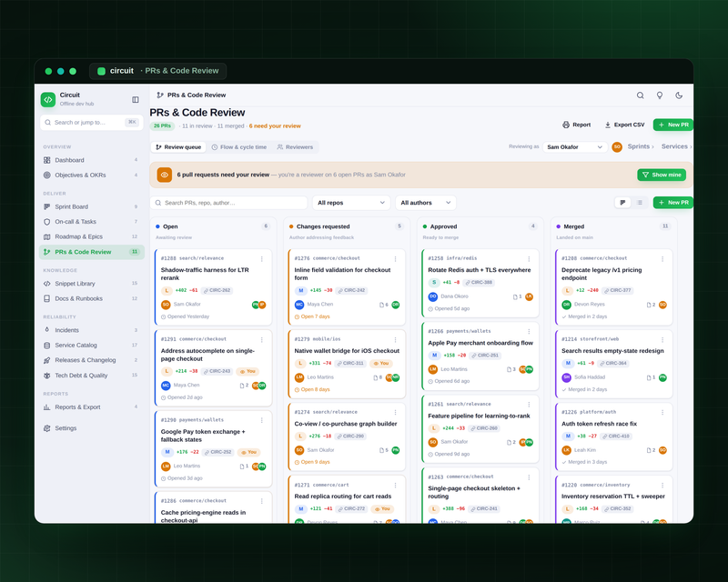728x582 pixels.
Task: Click the lightbulb tips icon
Action: [x=659, y=95]
